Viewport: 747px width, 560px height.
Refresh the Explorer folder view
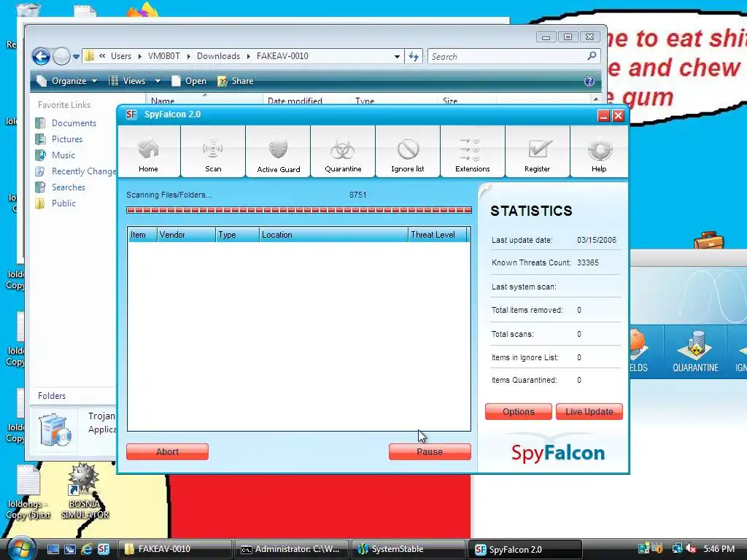pyautogui.click(x=414, y=57)
